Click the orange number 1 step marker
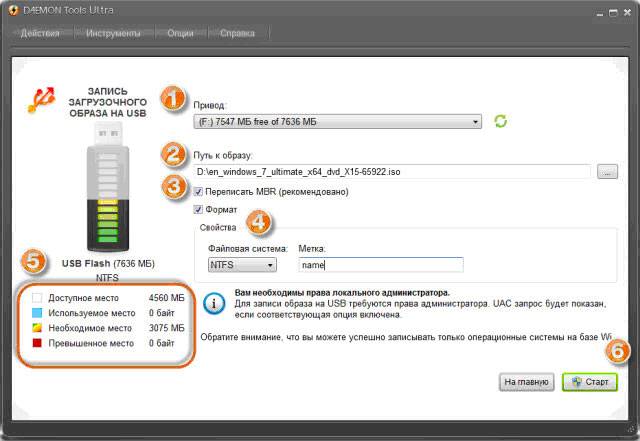The height and width of the screenshot is (441, 640). pos(174,98)
